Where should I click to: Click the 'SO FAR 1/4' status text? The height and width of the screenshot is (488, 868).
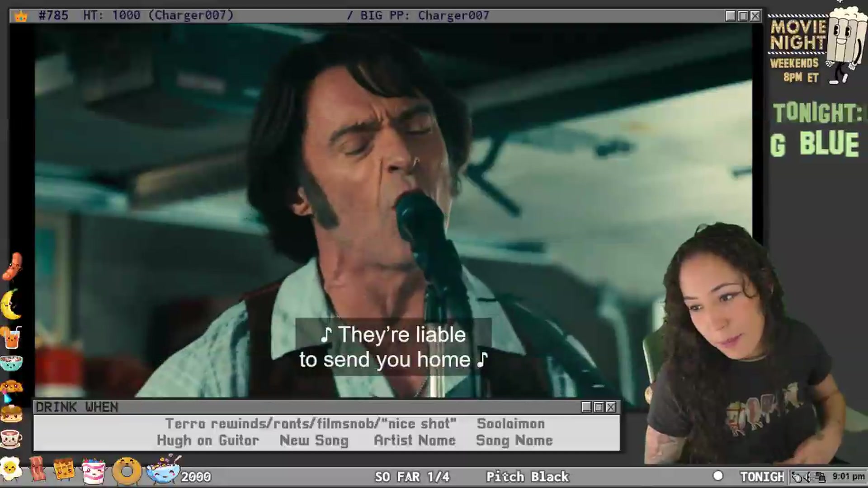(x=412, y=477)
